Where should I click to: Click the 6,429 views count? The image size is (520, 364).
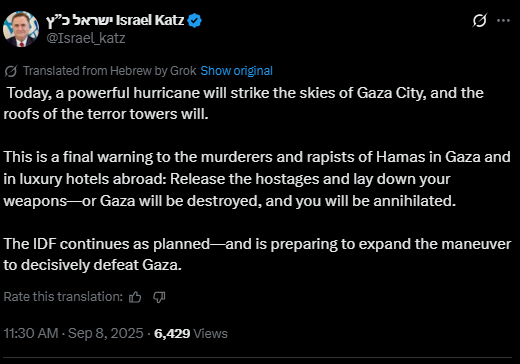tap(172, 334)
